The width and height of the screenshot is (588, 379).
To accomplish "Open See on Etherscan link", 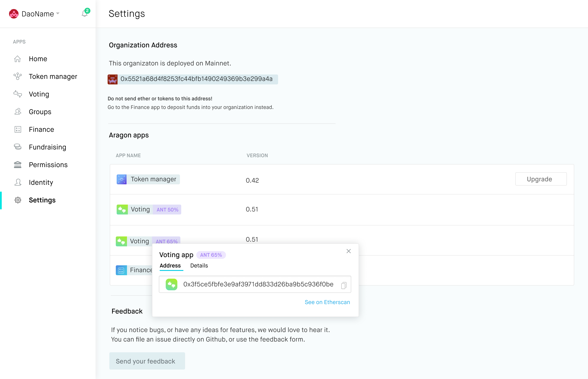I will [327, 302].
